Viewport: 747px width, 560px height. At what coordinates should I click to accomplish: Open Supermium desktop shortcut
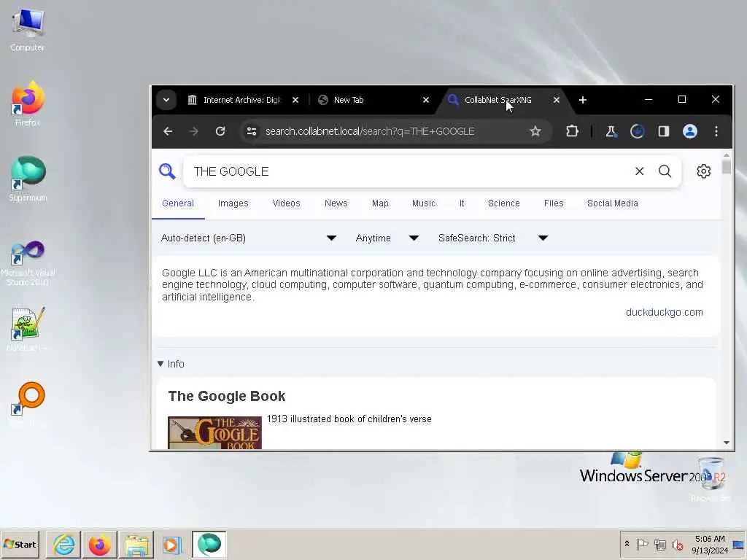tap(28, 179)
